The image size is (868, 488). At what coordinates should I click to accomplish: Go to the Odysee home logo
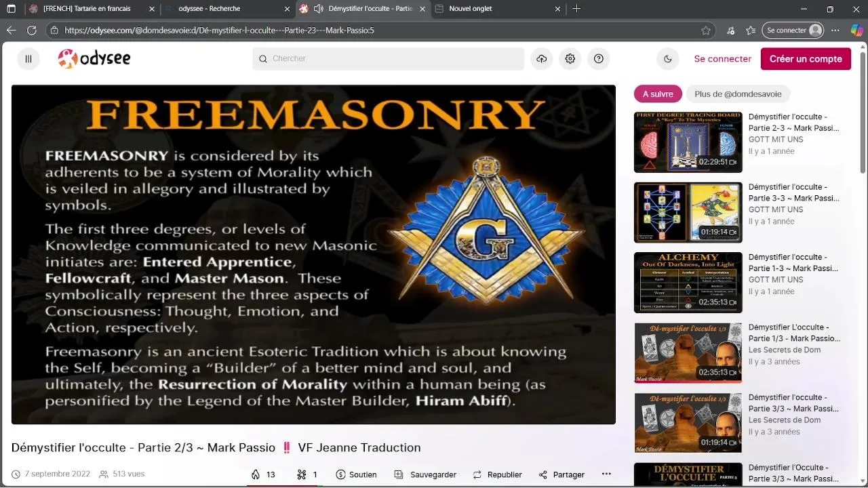pos(94,59)
